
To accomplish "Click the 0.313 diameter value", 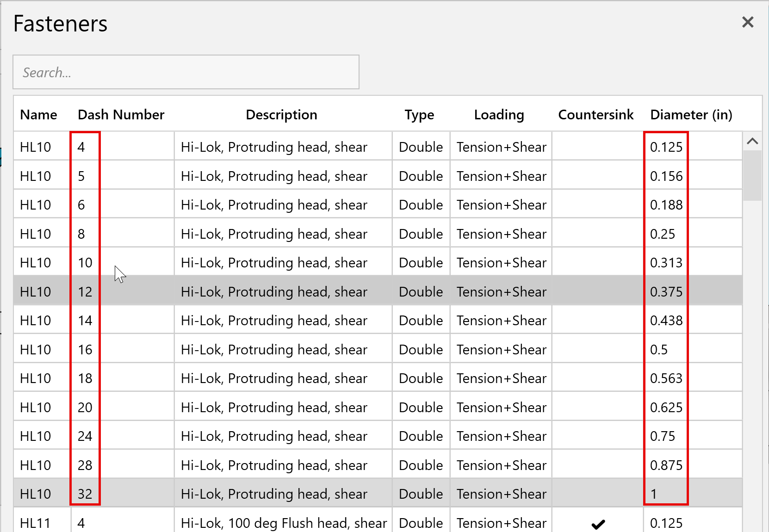I will (666, 263).
